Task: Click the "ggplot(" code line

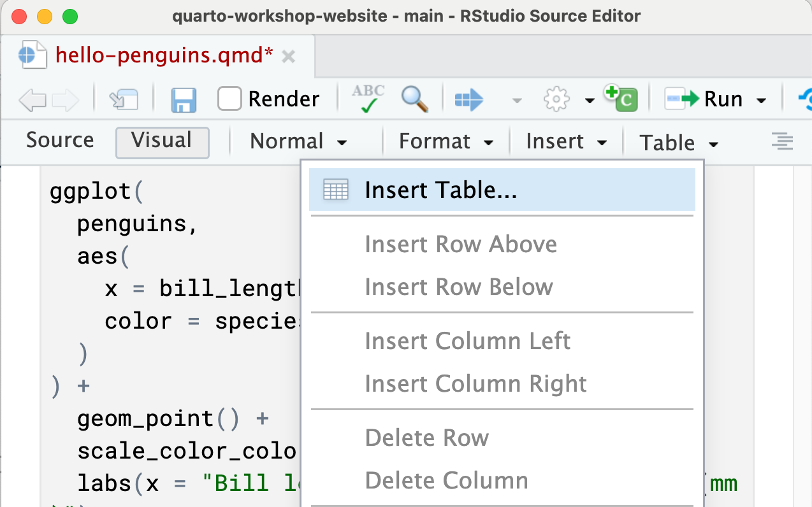Action: [x=98, y=191]
